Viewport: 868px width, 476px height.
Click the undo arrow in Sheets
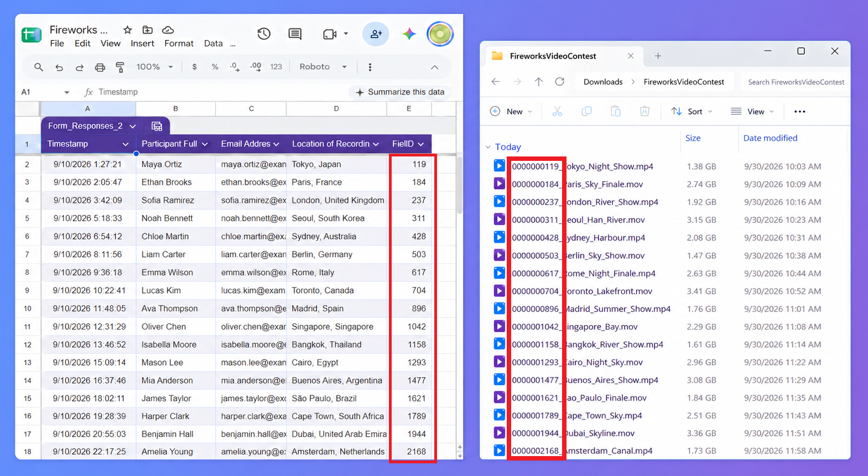59,67
